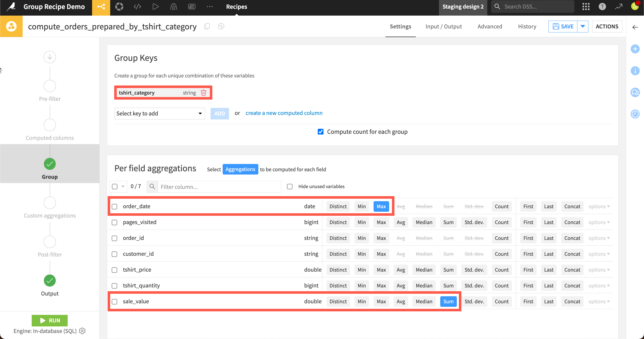
Task: Click the Search DSS field
Action: pos(533,7)
